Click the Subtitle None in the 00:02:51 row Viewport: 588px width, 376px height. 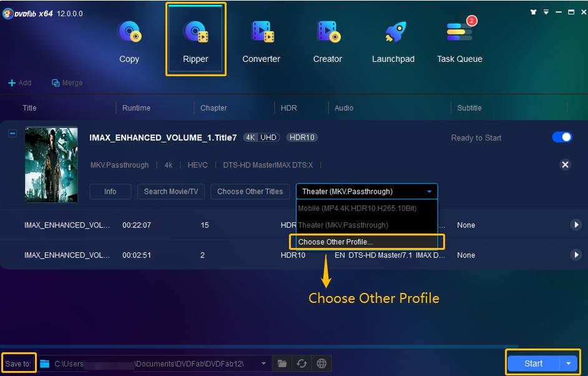[x=466, y=255]
